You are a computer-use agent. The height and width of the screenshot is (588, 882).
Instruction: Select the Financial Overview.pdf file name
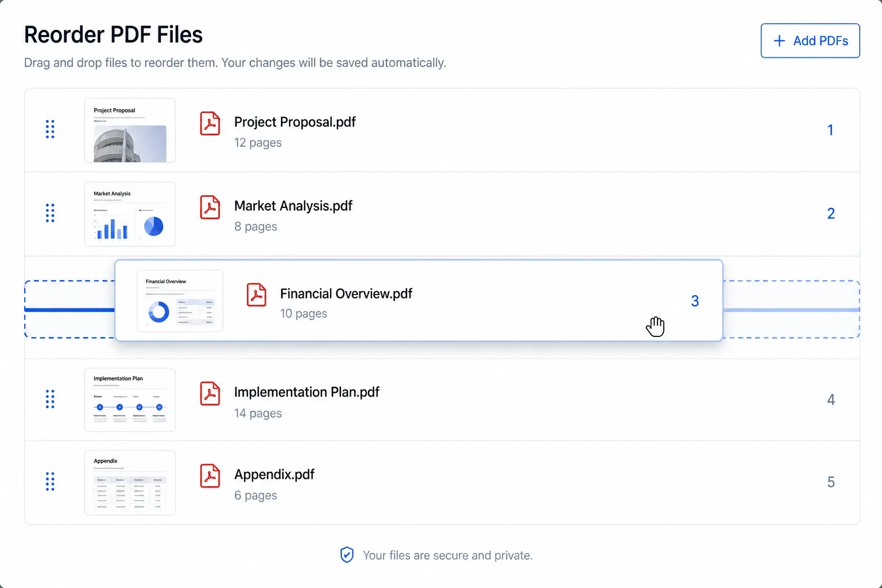click(346, 293)
